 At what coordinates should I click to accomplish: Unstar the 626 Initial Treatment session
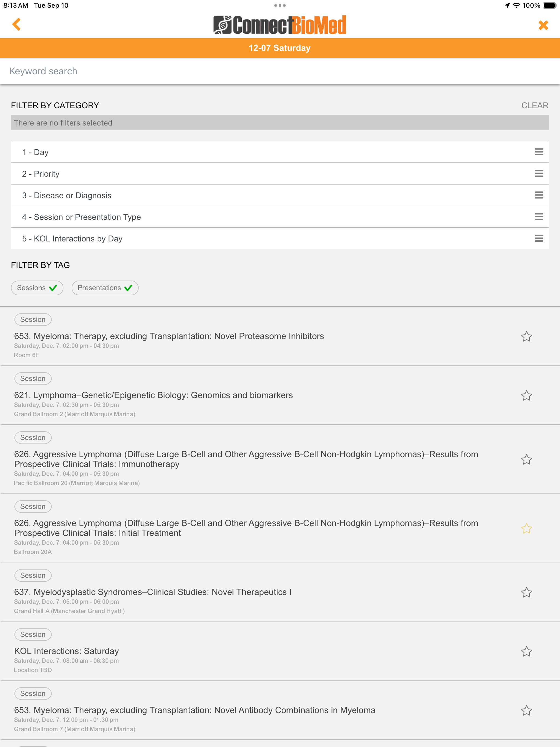(526, 528)
